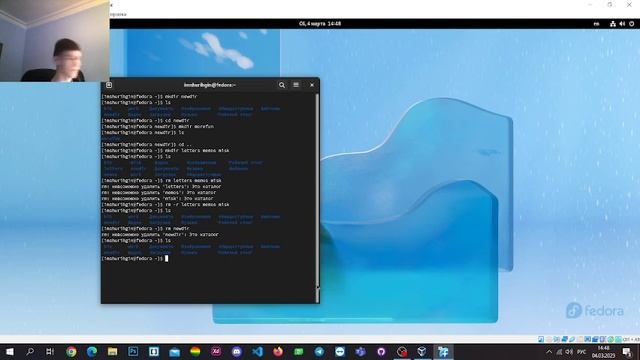
Task: Close the Fedora terminal window
Action: coord(312,85)
